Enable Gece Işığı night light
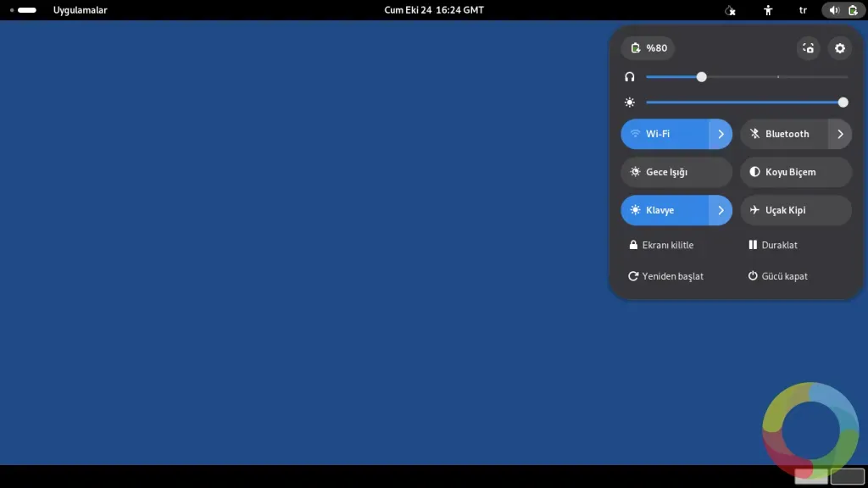The height and width of the screenshot is (488, 868). click(x=676, y=172)
